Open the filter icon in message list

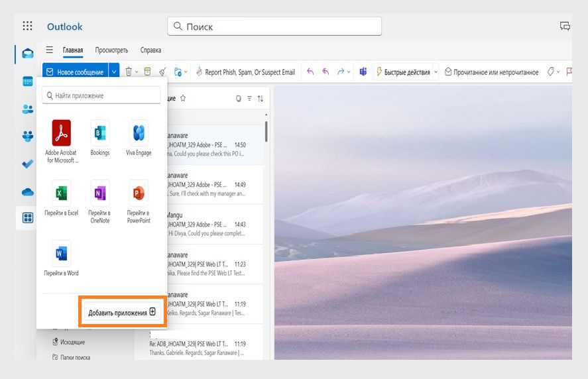(249, 99)
